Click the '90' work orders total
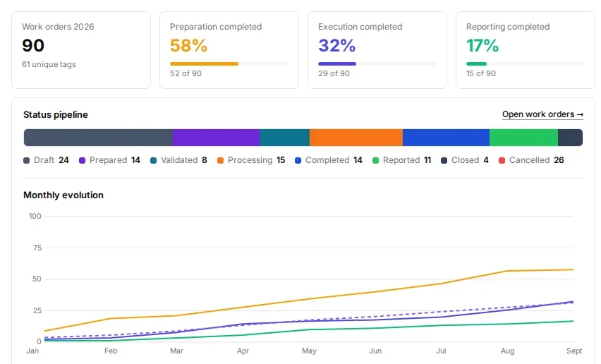 (33, 46)
